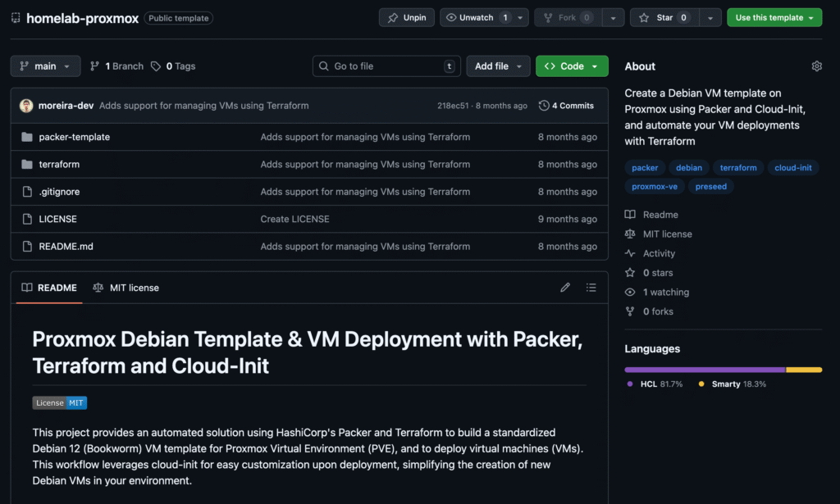Click the pulse icon next to Activity
The width and height of the screenshot is (840, 504).
630,253
